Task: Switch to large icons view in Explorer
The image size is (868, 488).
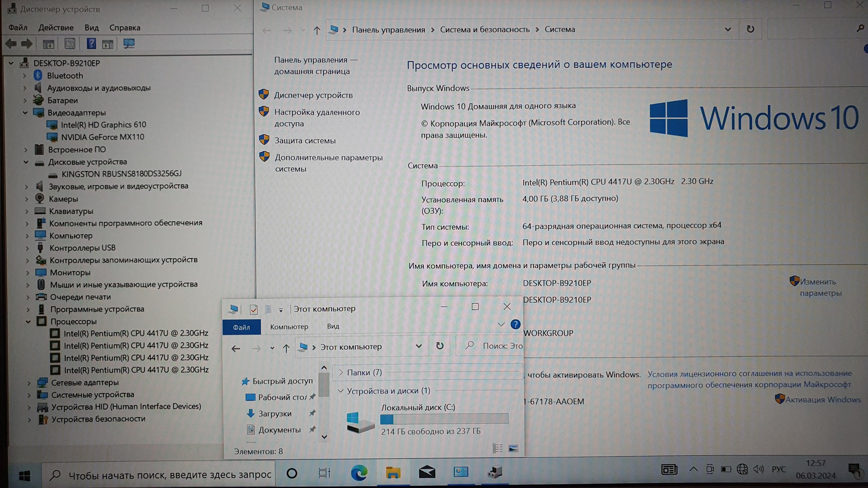Action: tap(513, 448)
